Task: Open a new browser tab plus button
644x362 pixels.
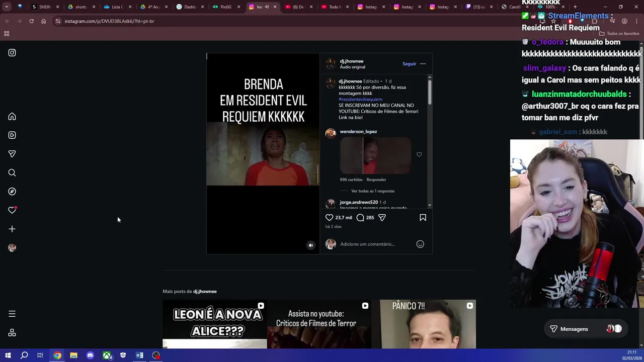Action: (x=575, y=7)
